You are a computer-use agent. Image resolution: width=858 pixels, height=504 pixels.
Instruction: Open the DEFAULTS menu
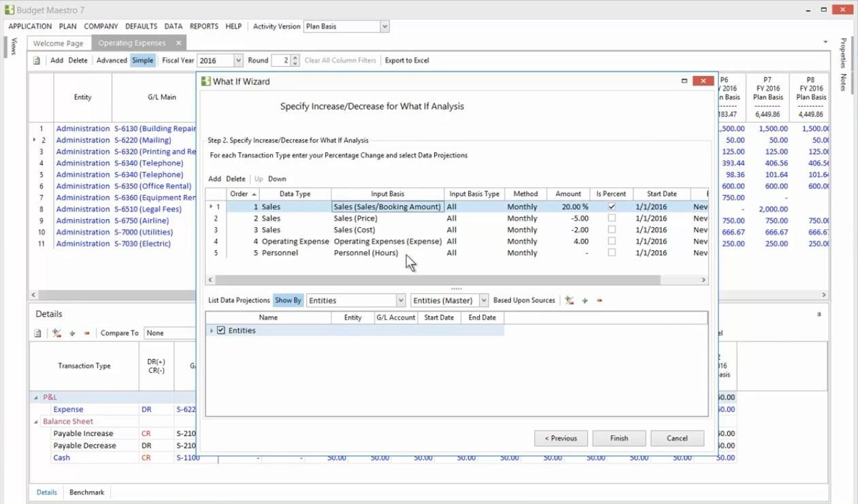(x=141, y=27)
